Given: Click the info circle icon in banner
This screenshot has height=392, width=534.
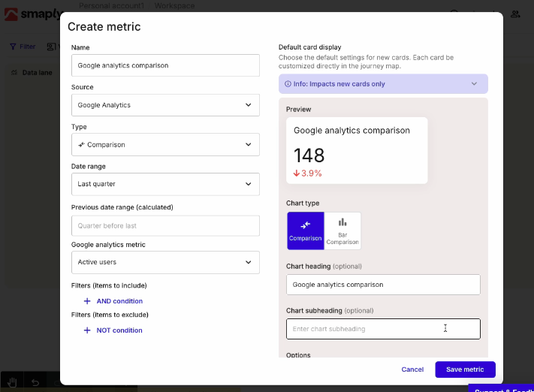Looking at the screenshot, I should pyautogui.click(x=288, y=84).
